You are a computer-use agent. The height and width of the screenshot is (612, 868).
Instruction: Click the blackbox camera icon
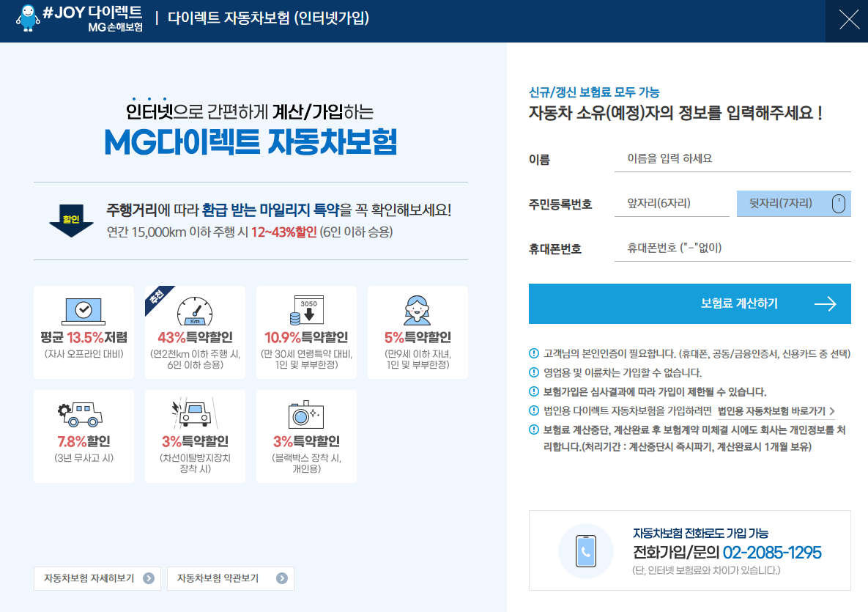(306, 414)
